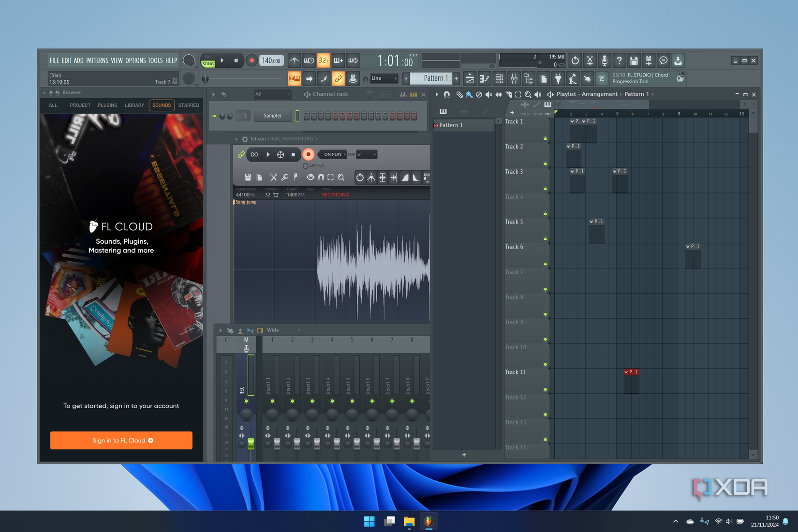Switch to the LIBRARY browser tab
The width and height of the screenshot is (798, 532).
(x=134, y=105)
